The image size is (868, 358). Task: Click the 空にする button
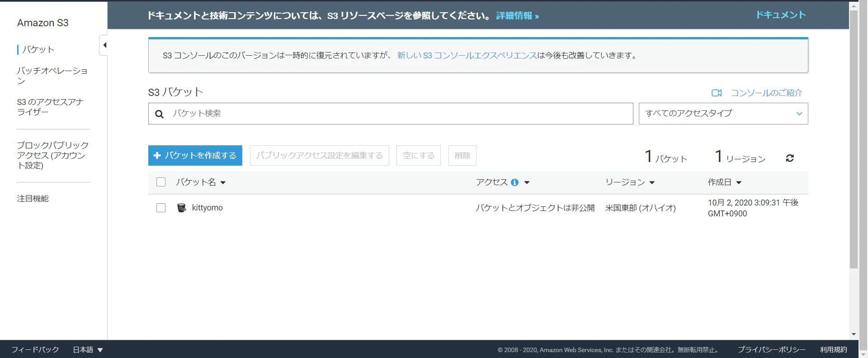coord(419,155)
